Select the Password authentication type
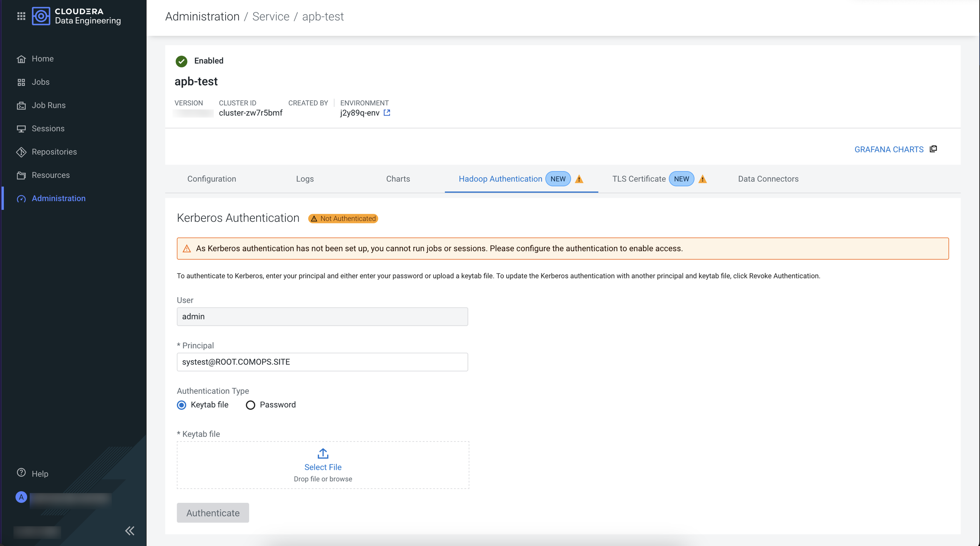 click(250, 405)
